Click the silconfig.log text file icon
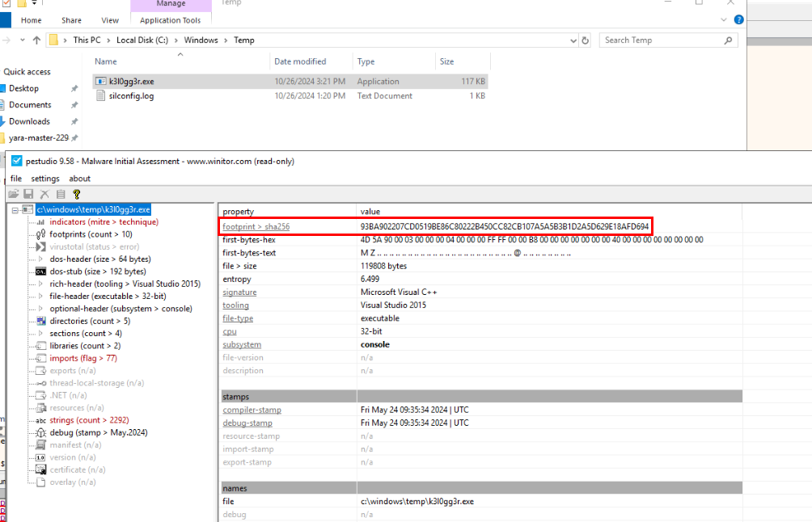 tap(101, 95)
